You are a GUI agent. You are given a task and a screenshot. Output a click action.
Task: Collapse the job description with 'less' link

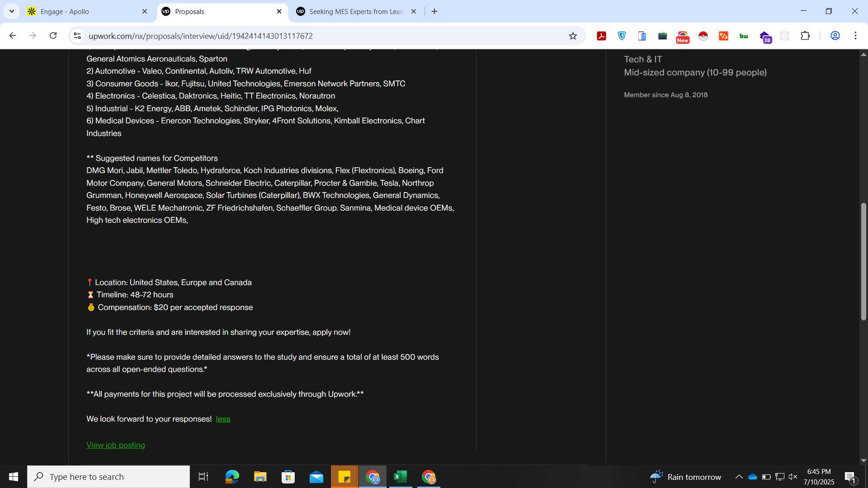pyautogui.click(x=223, y=419)
